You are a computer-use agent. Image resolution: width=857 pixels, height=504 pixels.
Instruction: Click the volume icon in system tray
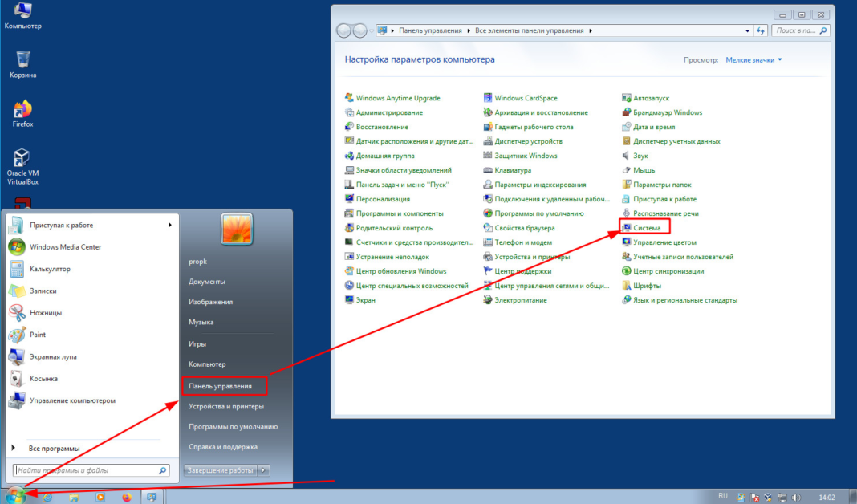pos(796,498)
